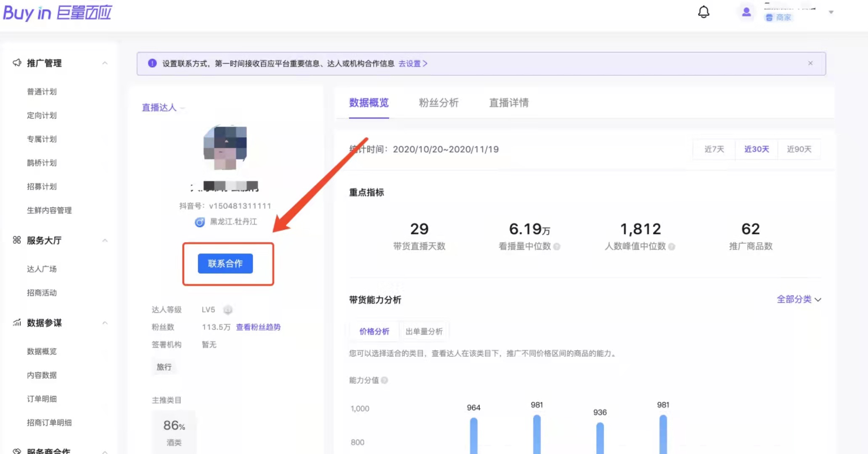Viewport: 868px width, 454px height.
Task: Click the 2020/10/20~2020/11/19 date range text
Action: coord(446,149)
